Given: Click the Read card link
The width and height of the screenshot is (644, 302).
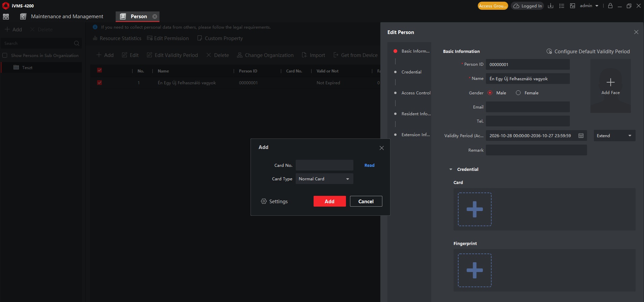Looking at the screenshot, I should click(370, 165).
